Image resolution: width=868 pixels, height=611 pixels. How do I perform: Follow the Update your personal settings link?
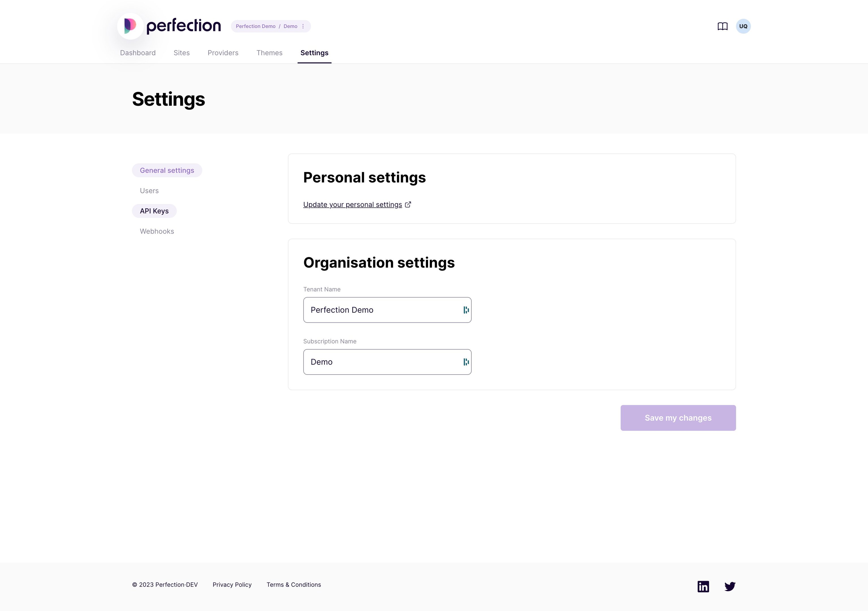coord(352,205)
